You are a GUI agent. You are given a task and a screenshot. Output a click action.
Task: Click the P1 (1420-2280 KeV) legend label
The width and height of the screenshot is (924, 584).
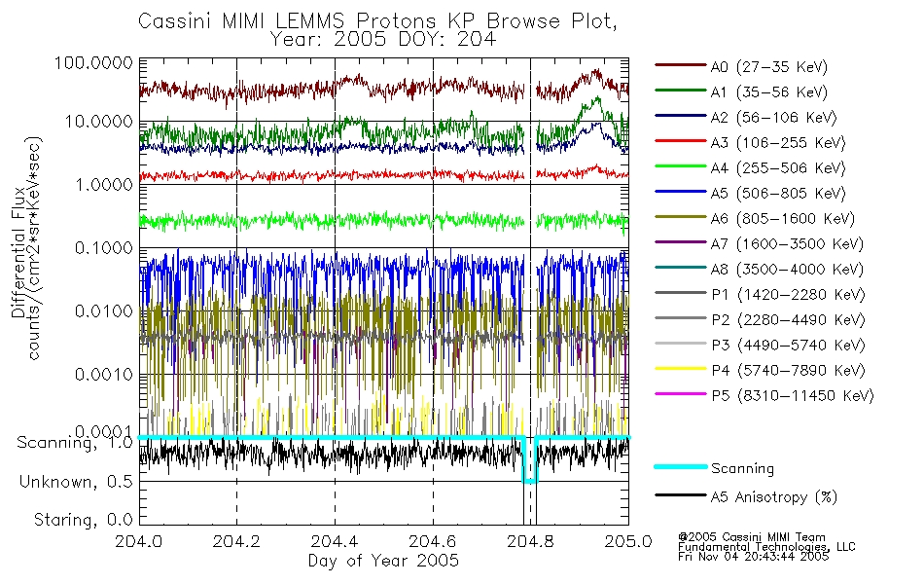point(788,294)
